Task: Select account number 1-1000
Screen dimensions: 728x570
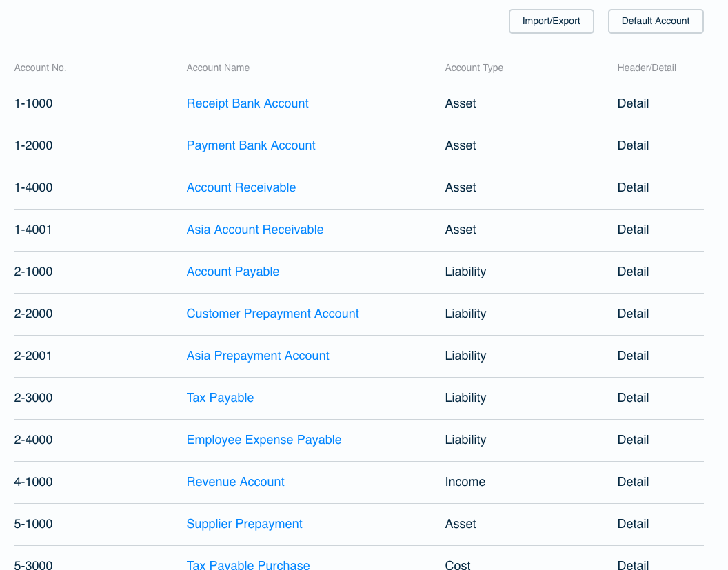Action: (x=33, y=103)
